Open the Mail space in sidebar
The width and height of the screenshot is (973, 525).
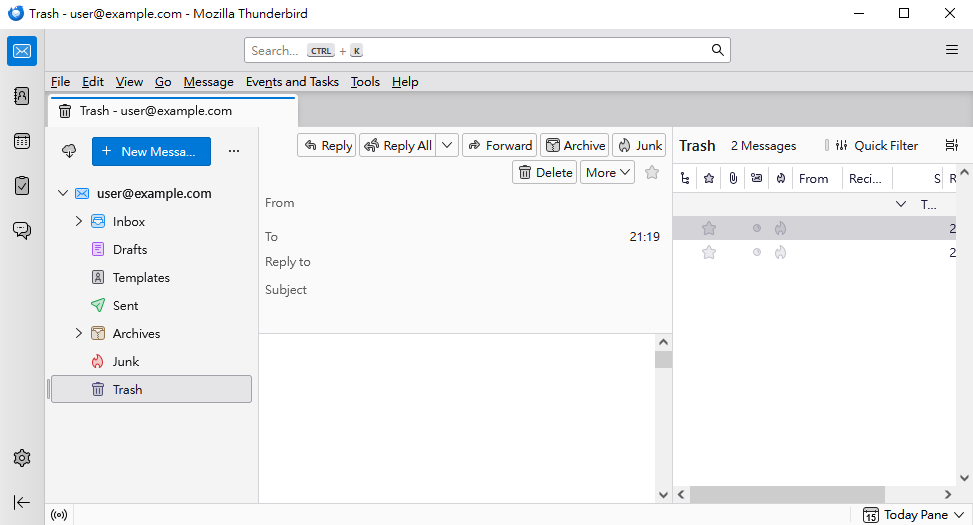(22, 51)
